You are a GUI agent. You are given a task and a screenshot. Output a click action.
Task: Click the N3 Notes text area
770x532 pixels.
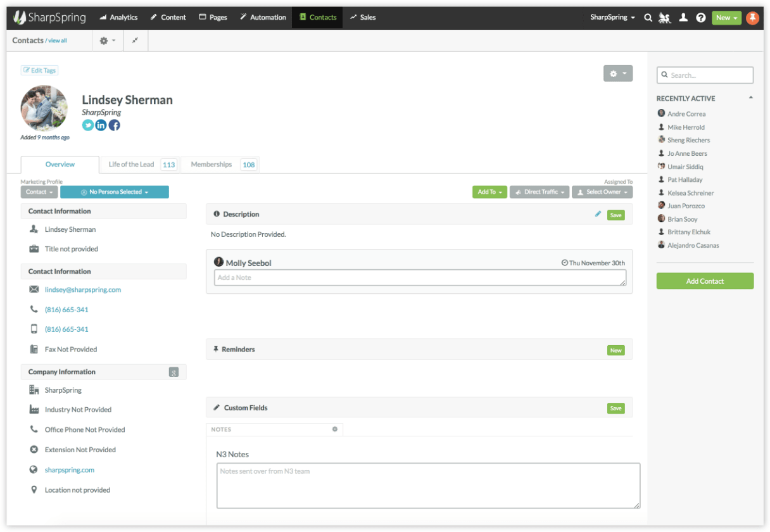point(428,486)
